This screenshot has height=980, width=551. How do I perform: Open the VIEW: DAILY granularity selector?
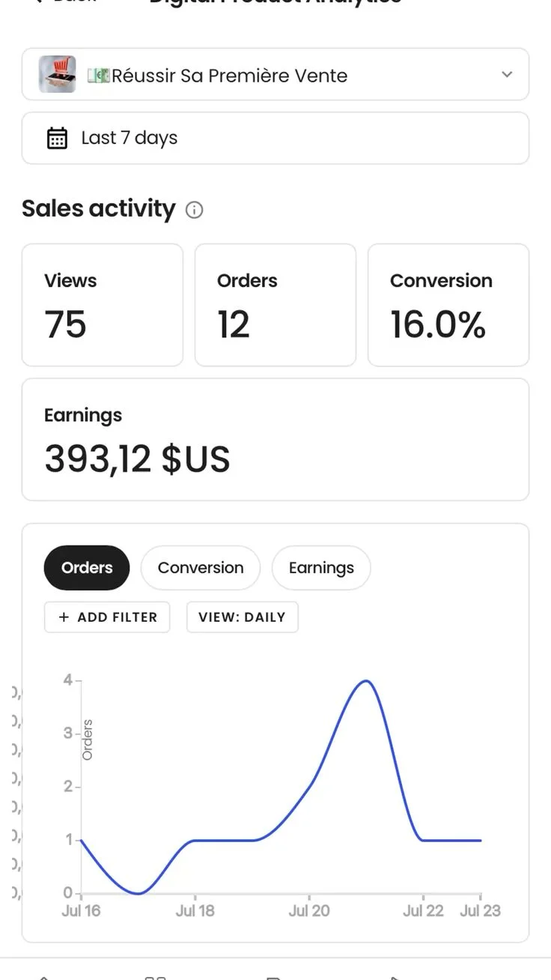(x=242, y=617)
